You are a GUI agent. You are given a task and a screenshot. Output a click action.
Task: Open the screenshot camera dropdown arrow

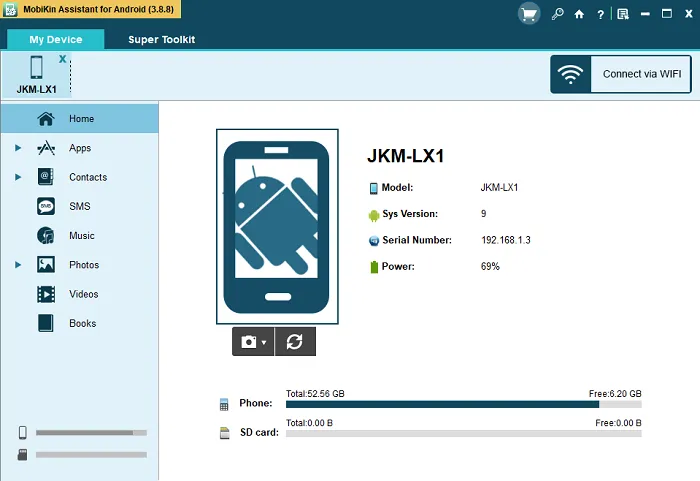coord(264,343)
